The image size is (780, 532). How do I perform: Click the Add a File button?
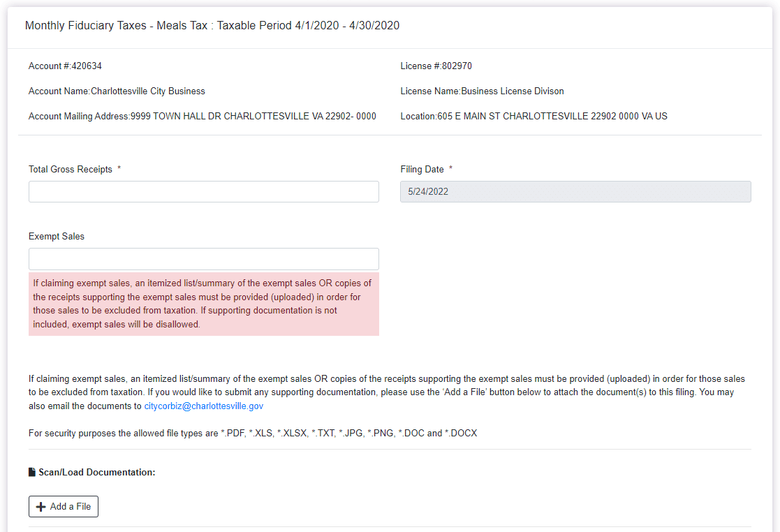point(63,506)
